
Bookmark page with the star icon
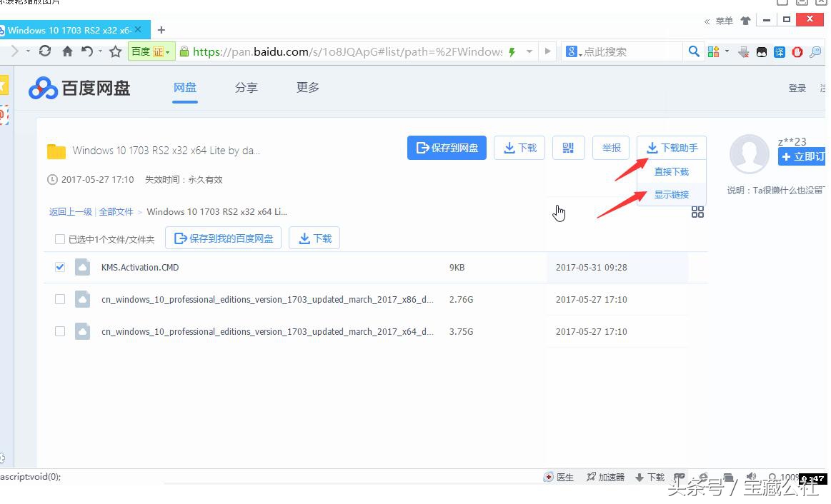pos(115,51)
